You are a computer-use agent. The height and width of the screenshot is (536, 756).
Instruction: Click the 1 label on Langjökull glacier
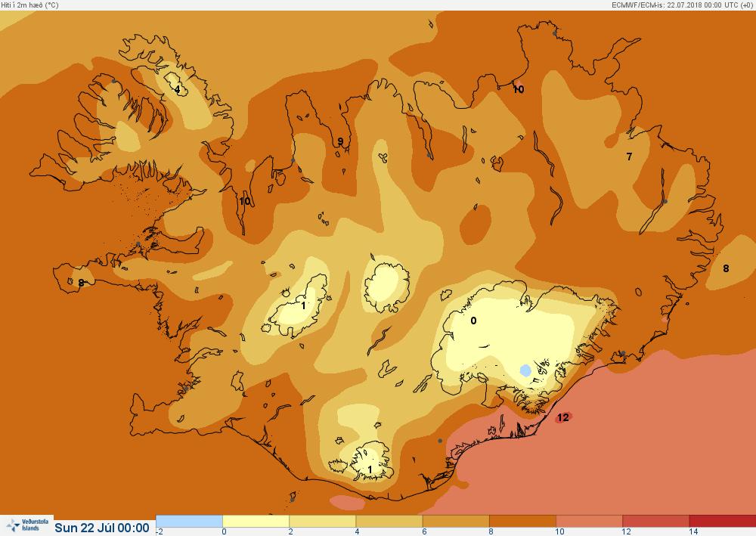pos(303,305)
